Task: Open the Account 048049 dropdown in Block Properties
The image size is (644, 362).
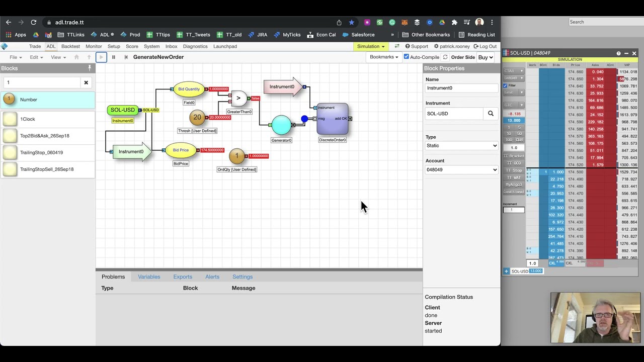Action: click(x=462, y=169)
